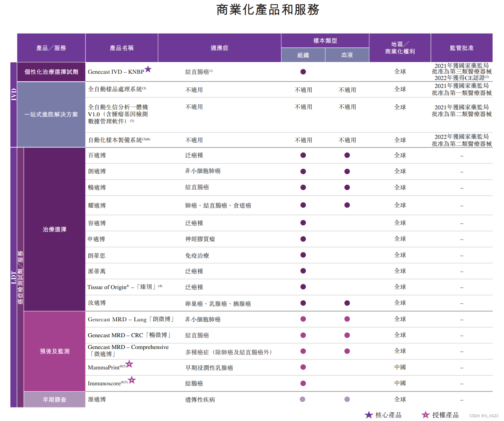Click the 監管批准 column header
Viewport: 504px width, 421px height.
click(x=462, y=48)
